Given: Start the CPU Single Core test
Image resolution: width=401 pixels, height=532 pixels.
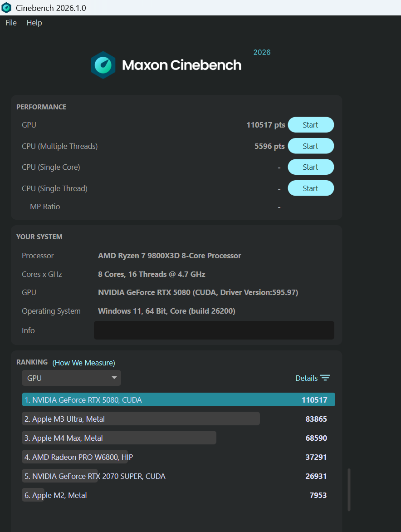Looking at the screenshot, I should [311, 167].
